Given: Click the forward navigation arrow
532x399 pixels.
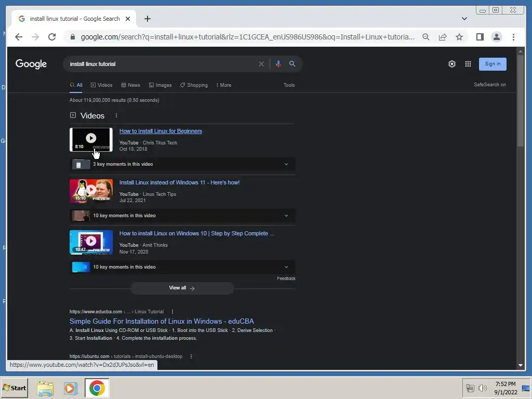Looking at the screenshot, I should click(35, 37).
